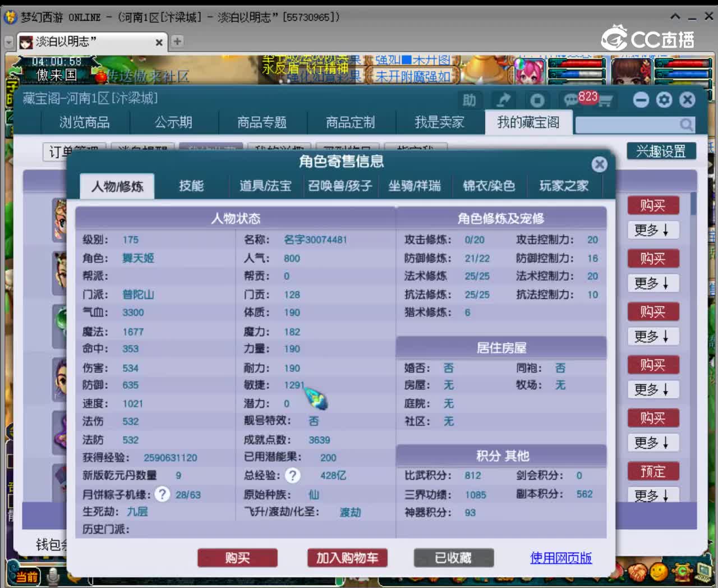Click the fifth 购买 button in right list
This screenshot has height=588, width=718.
[x=653, y=418]
